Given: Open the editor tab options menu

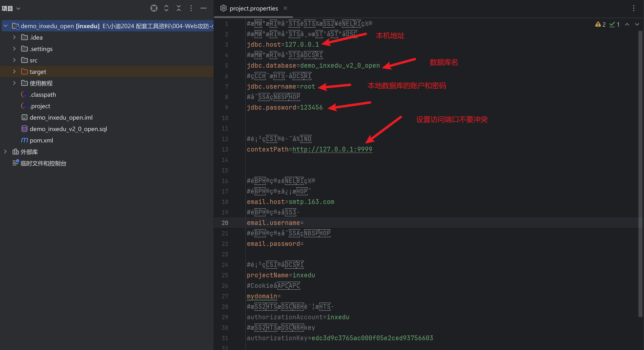Looking at the screenshot, I should [x=634, y=8].
